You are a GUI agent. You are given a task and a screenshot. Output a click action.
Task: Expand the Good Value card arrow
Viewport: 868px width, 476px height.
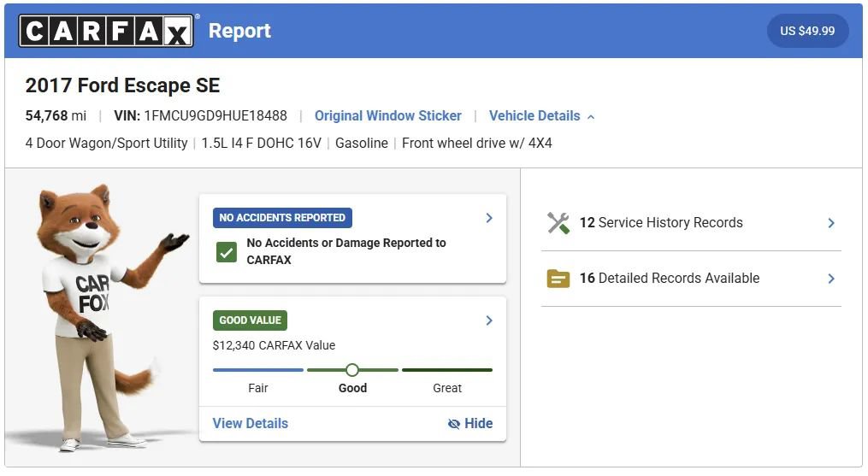coord(489,320)
